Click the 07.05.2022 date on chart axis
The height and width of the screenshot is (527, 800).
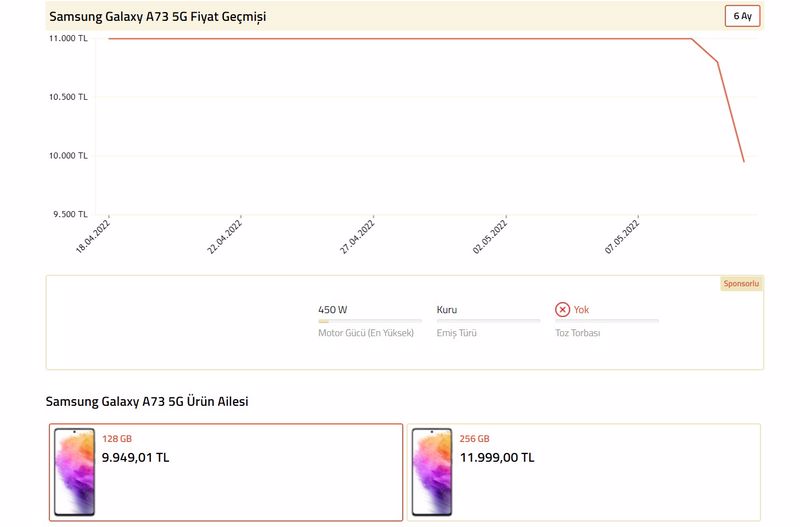[x=622, y=237]
